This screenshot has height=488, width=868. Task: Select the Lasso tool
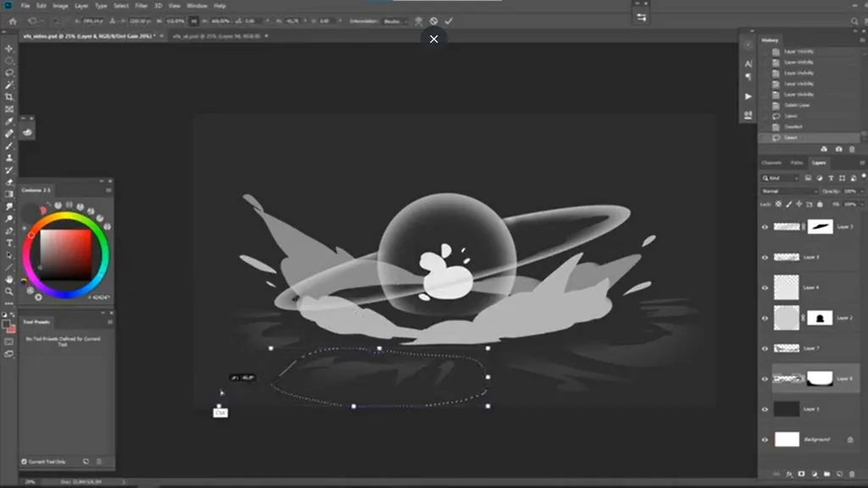(8, 73)
